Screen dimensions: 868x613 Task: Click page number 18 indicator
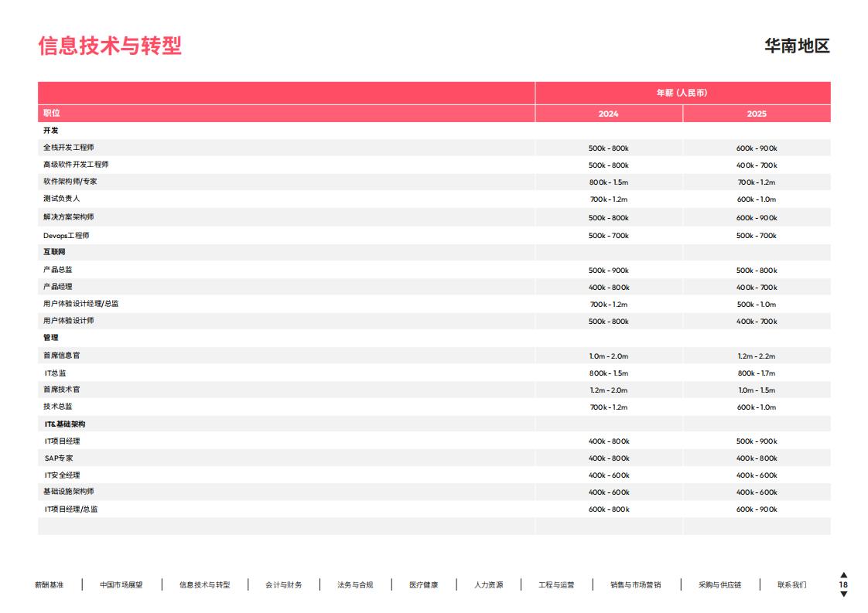pyautogui.click(x=843, y=584)
